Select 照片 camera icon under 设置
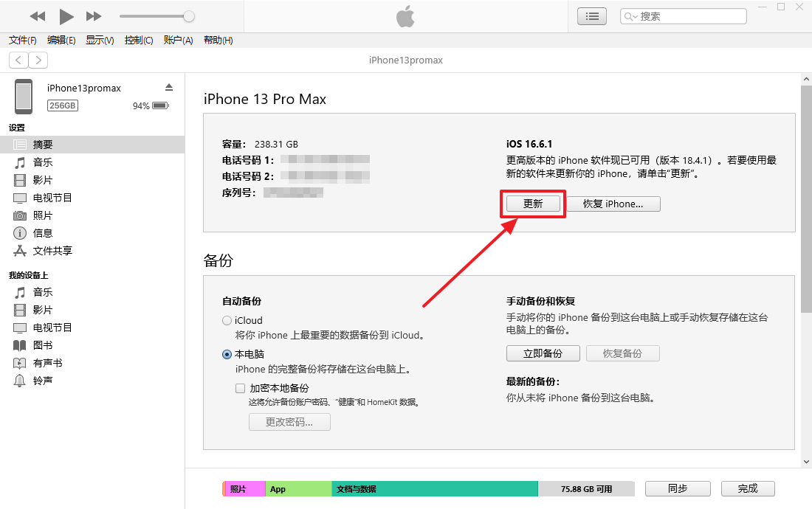Screen dimensions: 812x509 (20, 215)
